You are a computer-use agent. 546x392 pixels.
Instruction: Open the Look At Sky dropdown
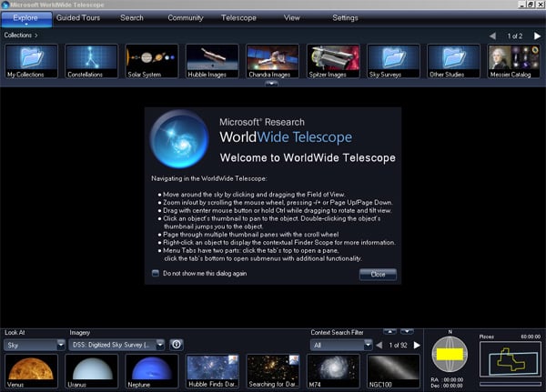point(35,345)
